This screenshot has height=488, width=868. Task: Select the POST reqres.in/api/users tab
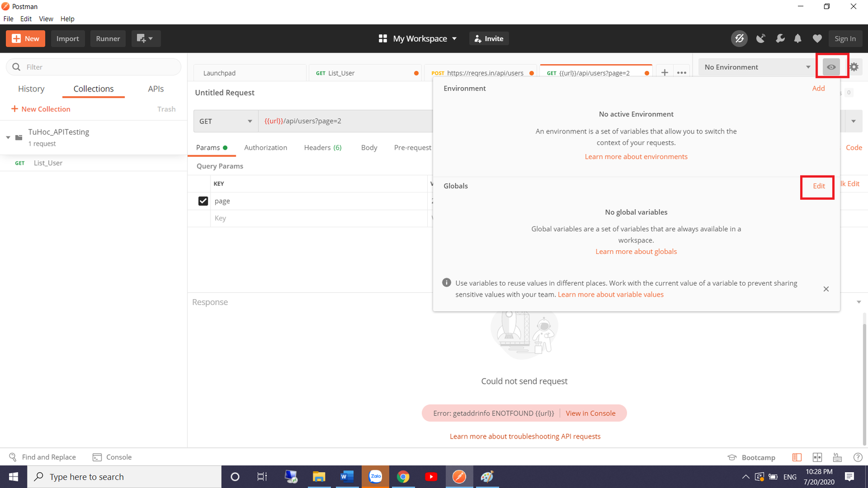(481, 73)
